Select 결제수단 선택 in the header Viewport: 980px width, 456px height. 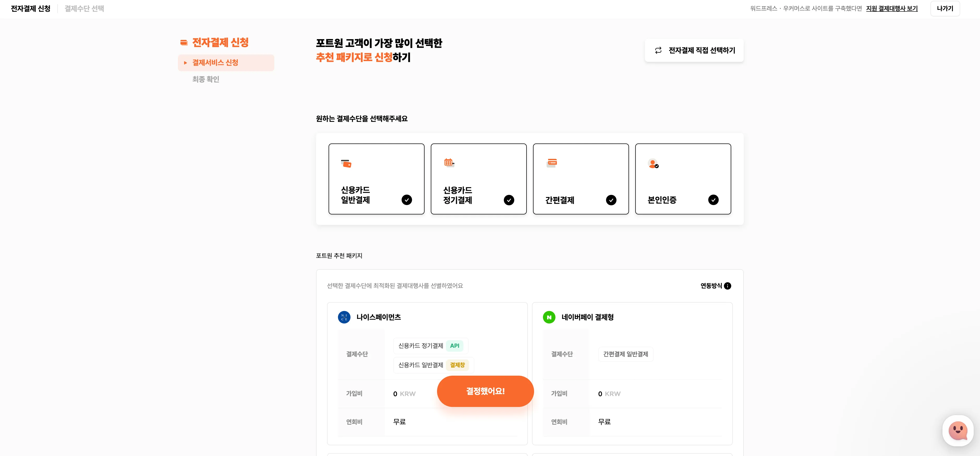pyautogui.click(x=84, y=8)
